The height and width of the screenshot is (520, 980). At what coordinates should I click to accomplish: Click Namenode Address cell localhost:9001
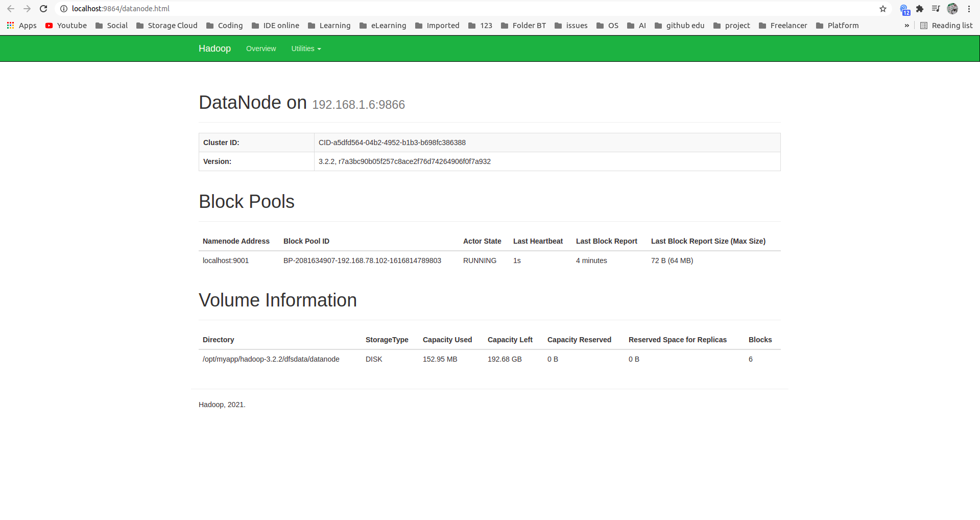[x=226, y=261]
